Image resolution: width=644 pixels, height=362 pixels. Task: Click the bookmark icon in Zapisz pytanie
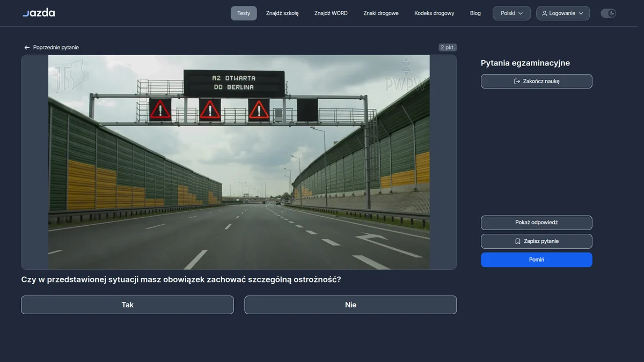pyautogui.click(x=518, y=241)
